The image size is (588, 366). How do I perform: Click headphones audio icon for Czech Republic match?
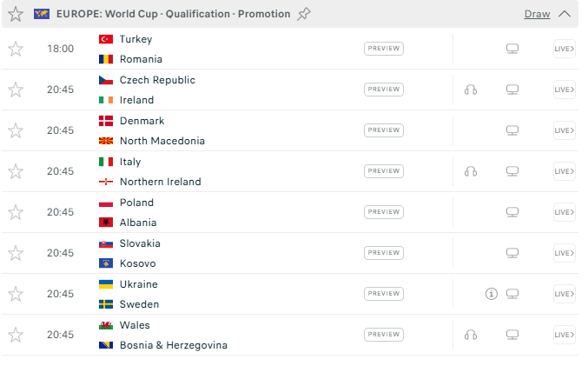tap(471, 90)
